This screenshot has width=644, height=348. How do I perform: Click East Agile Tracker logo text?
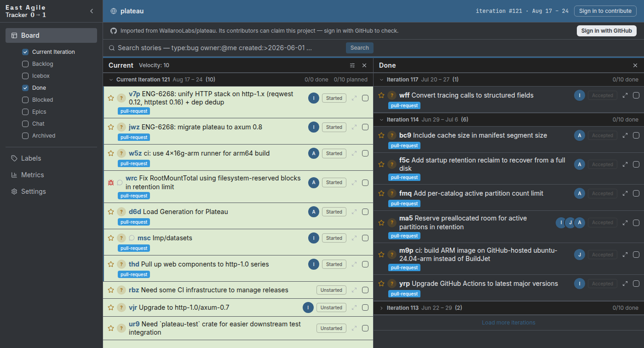point(26,11)
